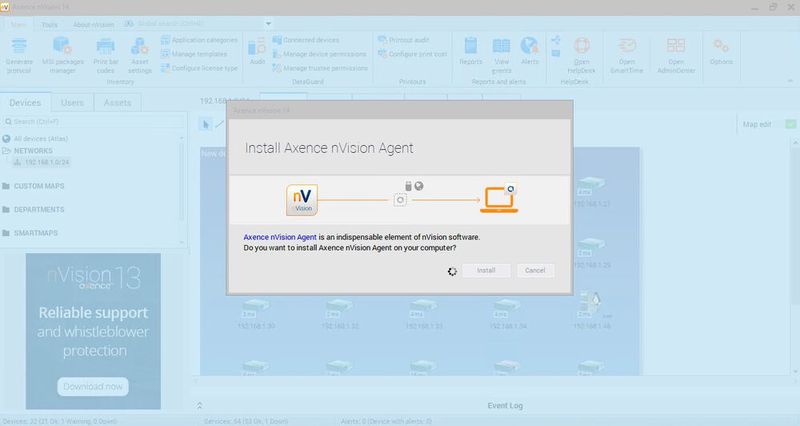Open Application categories
This screenshot has height=426, width=800.
[199, 40]
